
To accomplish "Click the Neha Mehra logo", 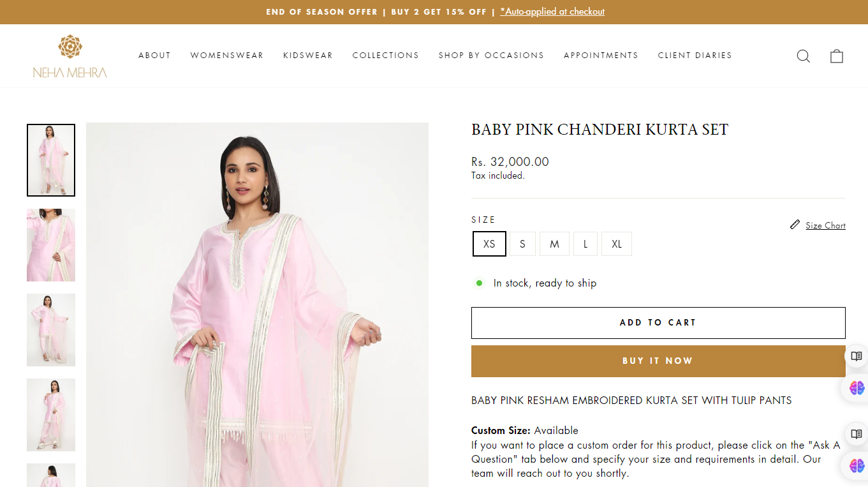I will click(70, 56).
